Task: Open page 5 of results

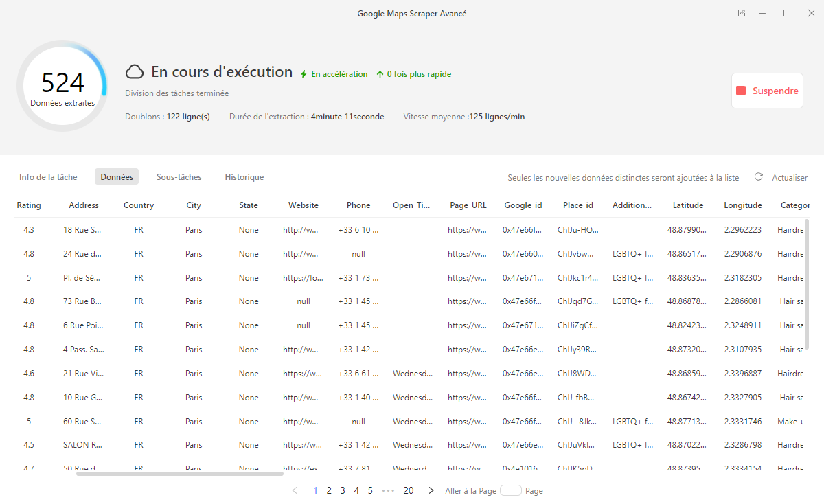Action: pos(369,490)
